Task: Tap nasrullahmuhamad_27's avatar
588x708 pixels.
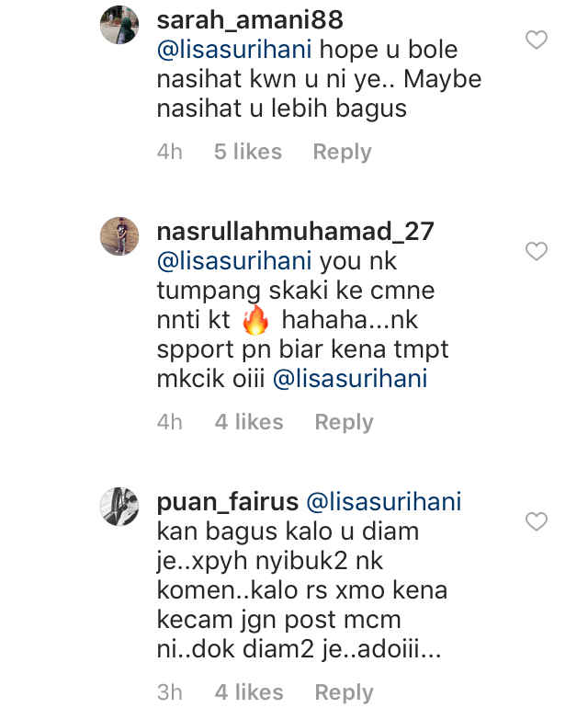Action: 119,237
